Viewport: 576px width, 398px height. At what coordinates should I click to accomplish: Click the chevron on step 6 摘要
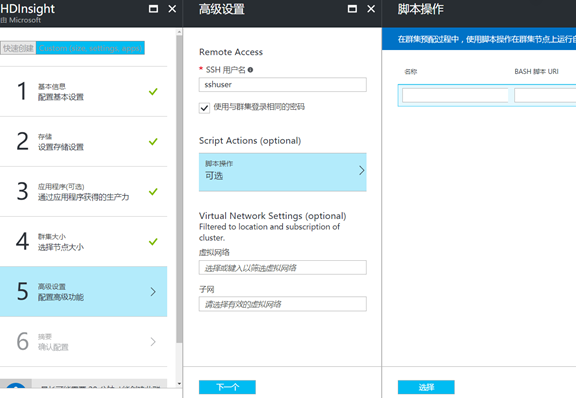coord(153,342)
